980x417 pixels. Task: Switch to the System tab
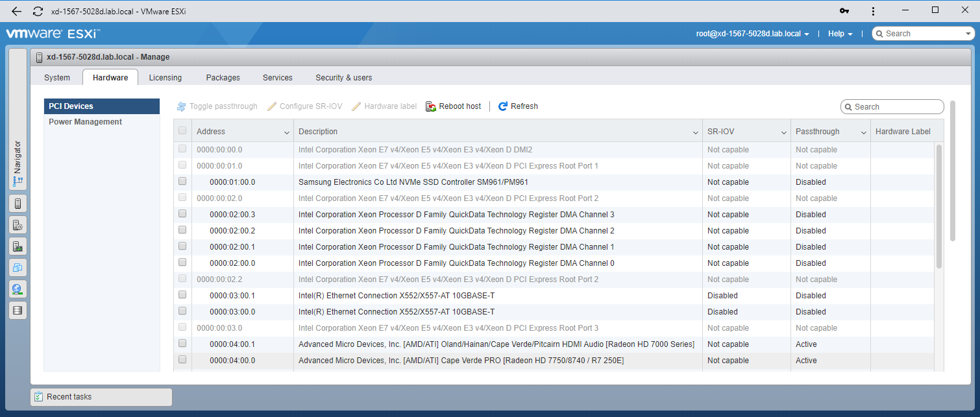click(57, 78)
